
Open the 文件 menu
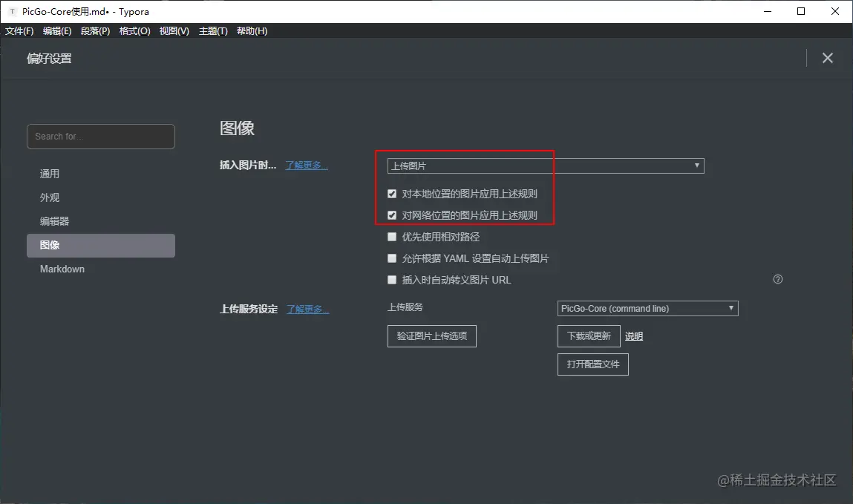click(19, 30)
